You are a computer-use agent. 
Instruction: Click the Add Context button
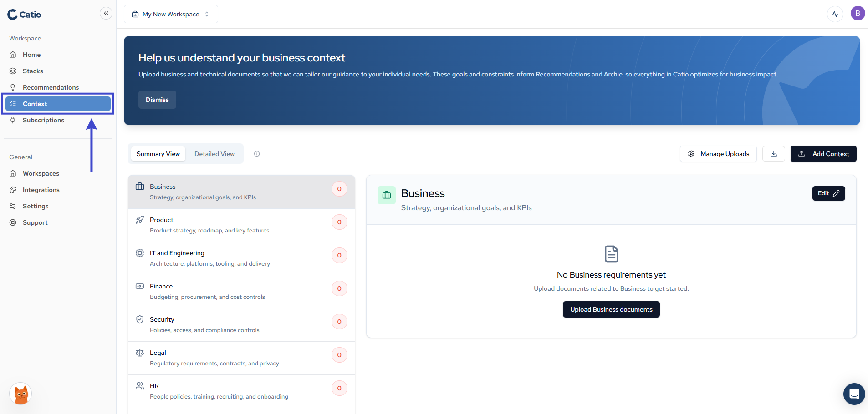[823, 154]
